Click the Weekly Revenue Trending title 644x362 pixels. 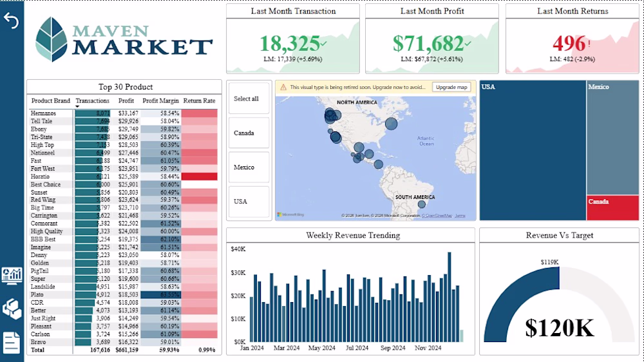pos(353,236)
